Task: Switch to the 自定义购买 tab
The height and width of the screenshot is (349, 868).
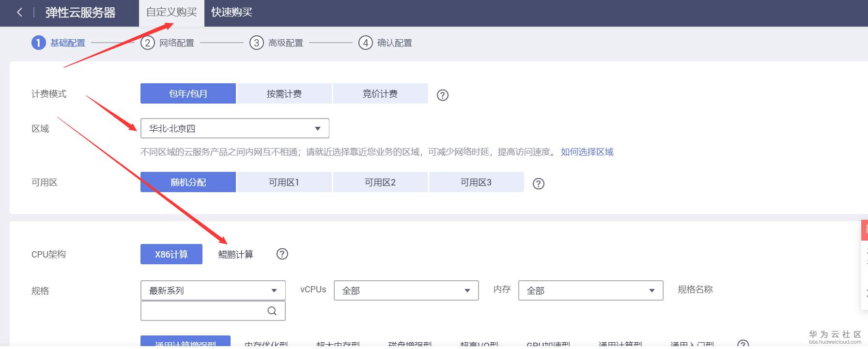Action: [x=171, y=13]
